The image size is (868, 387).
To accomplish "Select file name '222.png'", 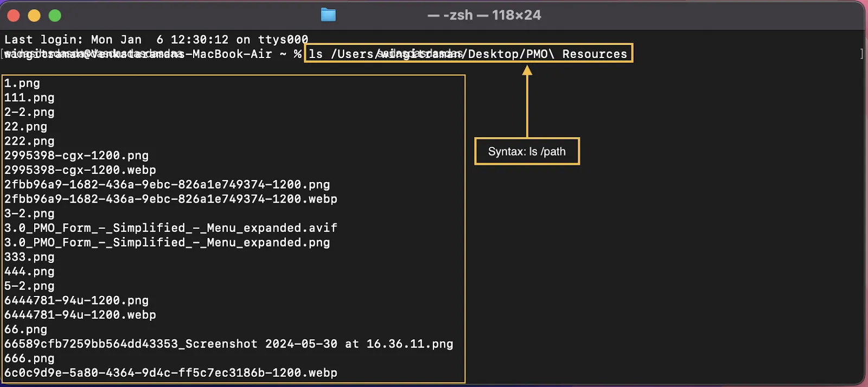I will pos(29,141).
